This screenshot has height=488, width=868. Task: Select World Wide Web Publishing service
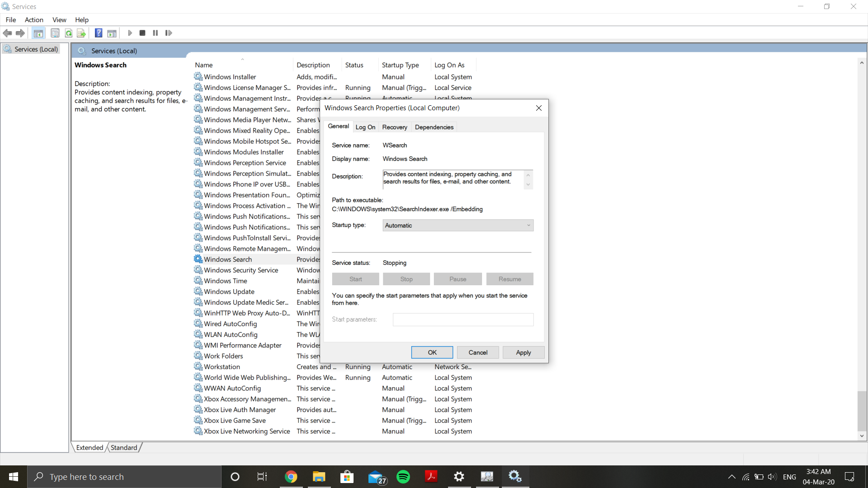(x=247, y=378)
